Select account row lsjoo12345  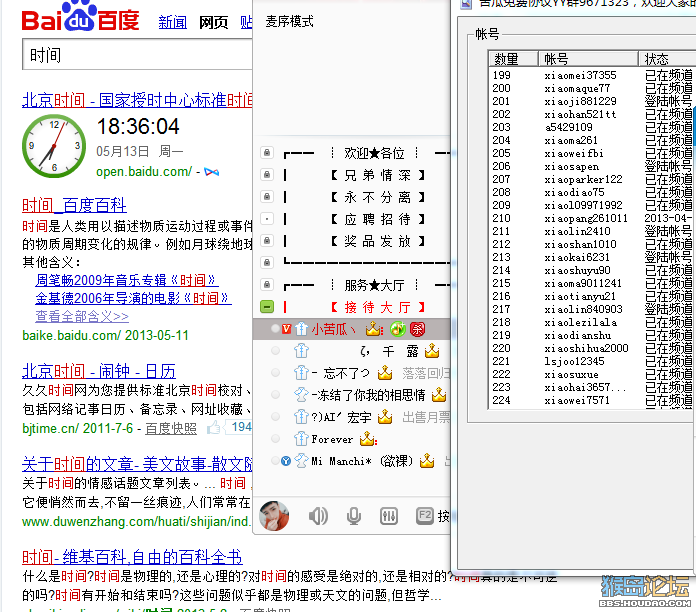(591, 361)
